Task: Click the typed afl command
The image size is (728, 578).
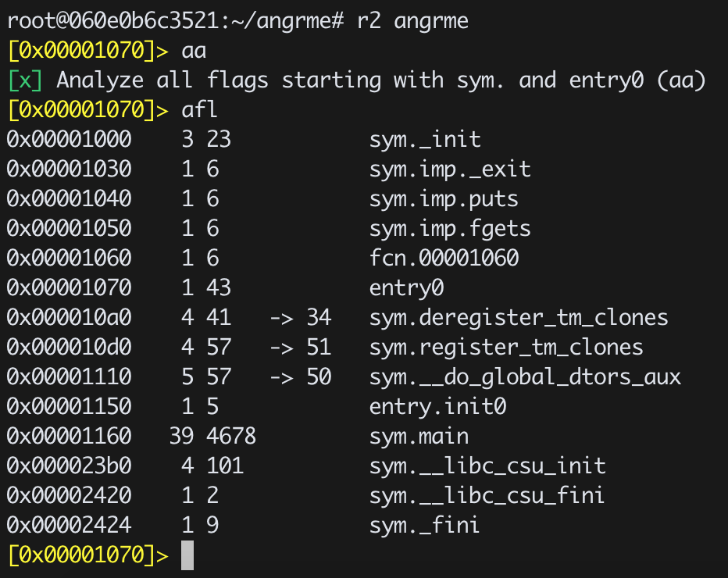Action: (x=199, y=110)
